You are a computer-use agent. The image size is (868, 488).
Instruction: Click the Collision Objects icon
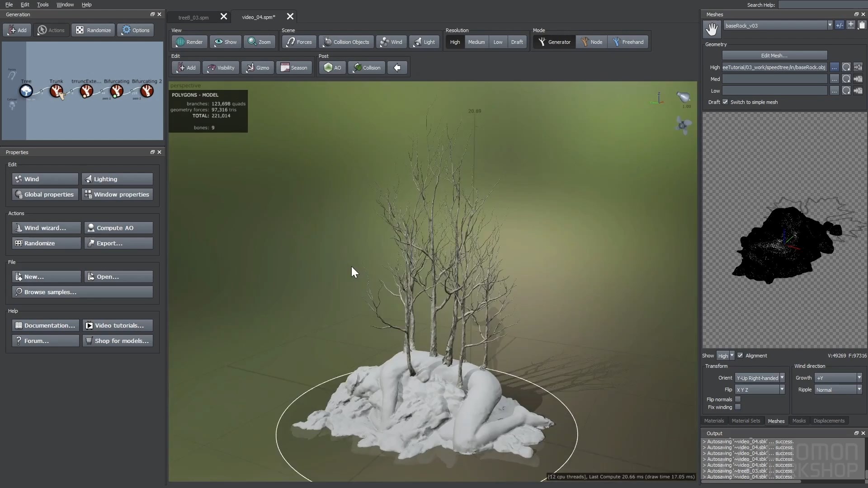(x=346, y=42)
